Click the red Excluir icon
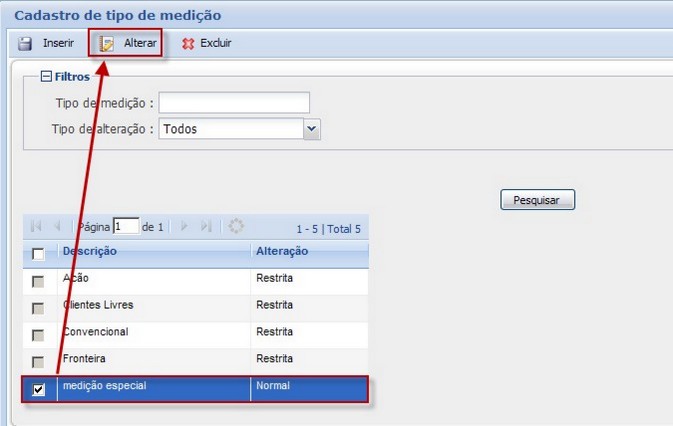Image resolution: width=673 pixels, height=426 pixels. point(187,44)
